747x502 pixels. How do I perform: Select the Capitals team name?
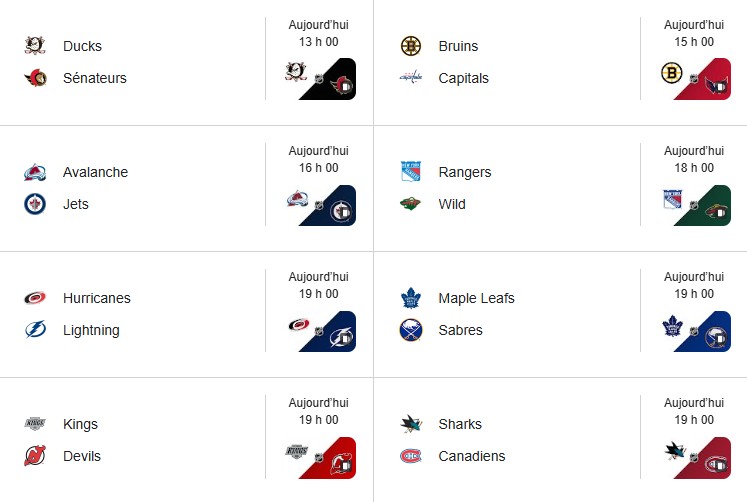463,78
